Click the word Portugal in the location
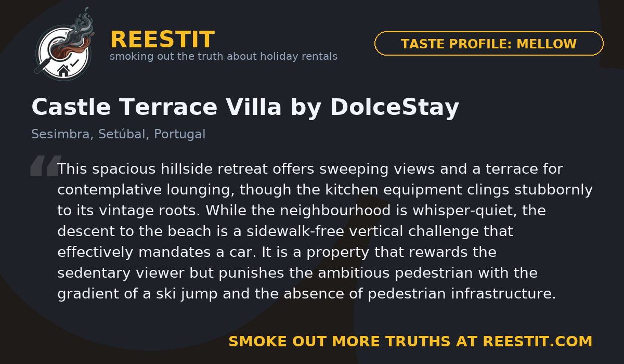The image size is (624, 364). tap(179, 134)
